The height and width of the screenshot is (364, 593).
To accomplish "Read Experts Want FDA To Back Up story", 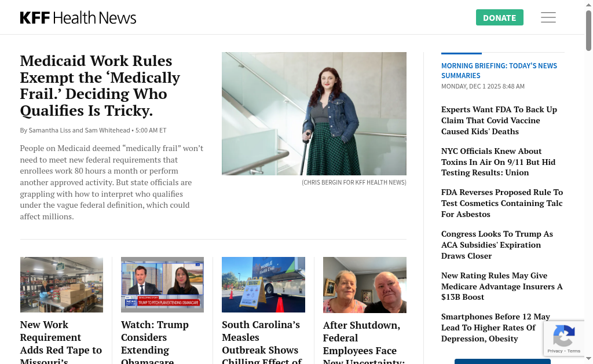I will coord(499,120).
